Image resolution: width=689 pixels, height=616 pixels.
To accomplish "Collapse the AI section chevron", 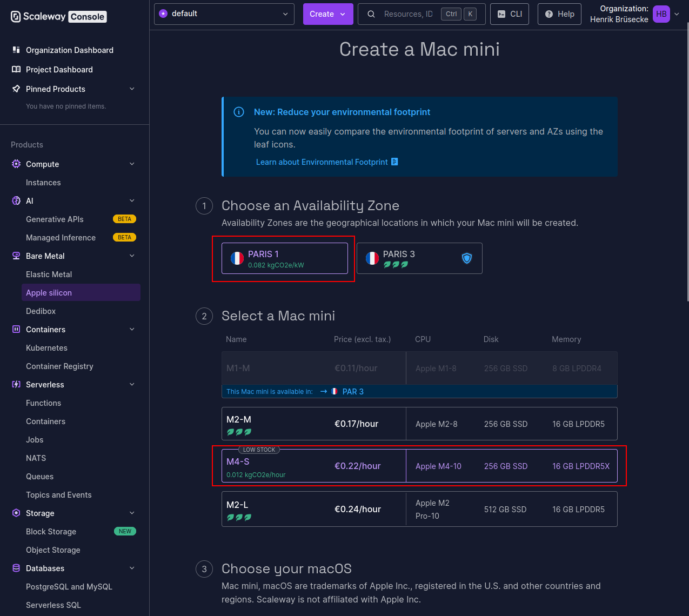I will (132, 200).
